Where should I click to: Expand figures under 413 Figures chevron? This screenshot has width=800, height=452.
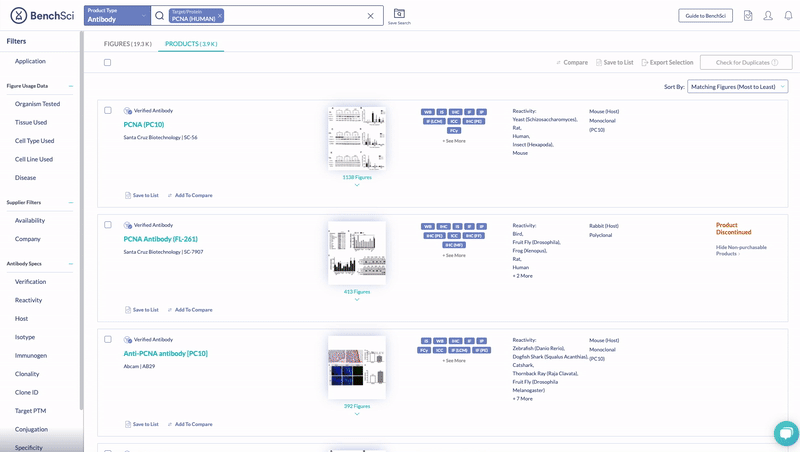357,299
